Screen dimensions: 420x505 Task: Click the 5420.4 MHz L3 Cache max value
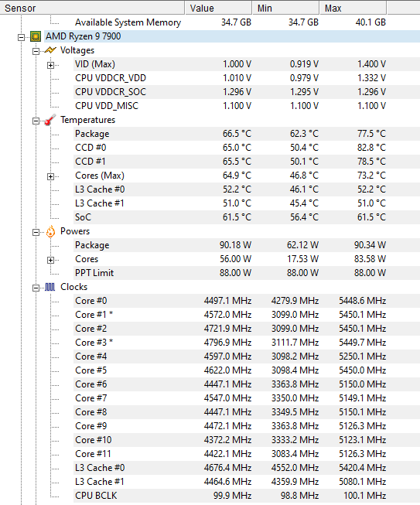coord(362,468)
